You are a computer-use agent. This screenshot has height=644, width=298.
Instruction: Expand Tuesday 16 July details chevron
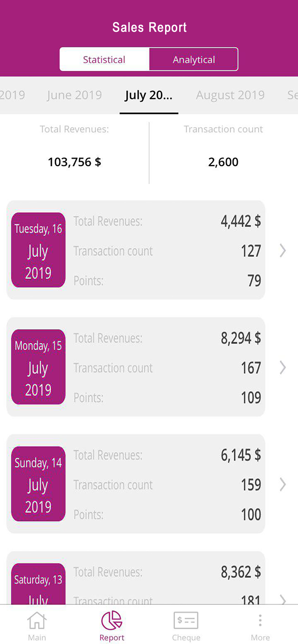283,251
